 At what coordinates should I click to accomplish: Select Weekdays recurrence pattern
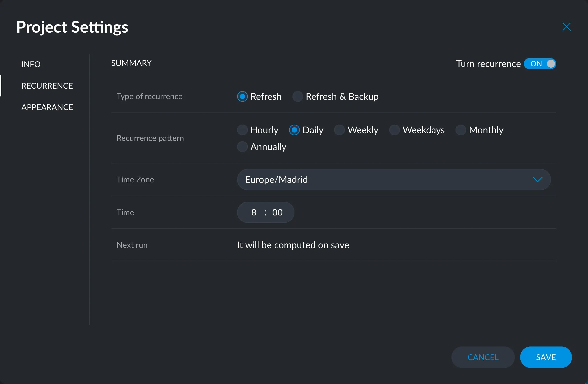click(x=394, y=130)
